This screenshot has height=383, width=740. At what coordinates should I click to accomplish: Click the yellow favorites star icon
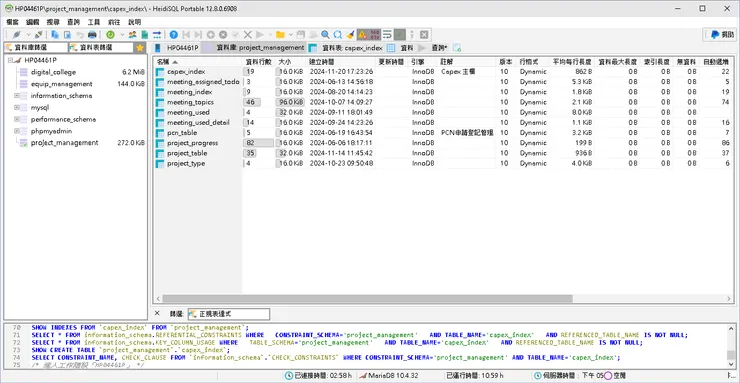click(x=140, y=48)
